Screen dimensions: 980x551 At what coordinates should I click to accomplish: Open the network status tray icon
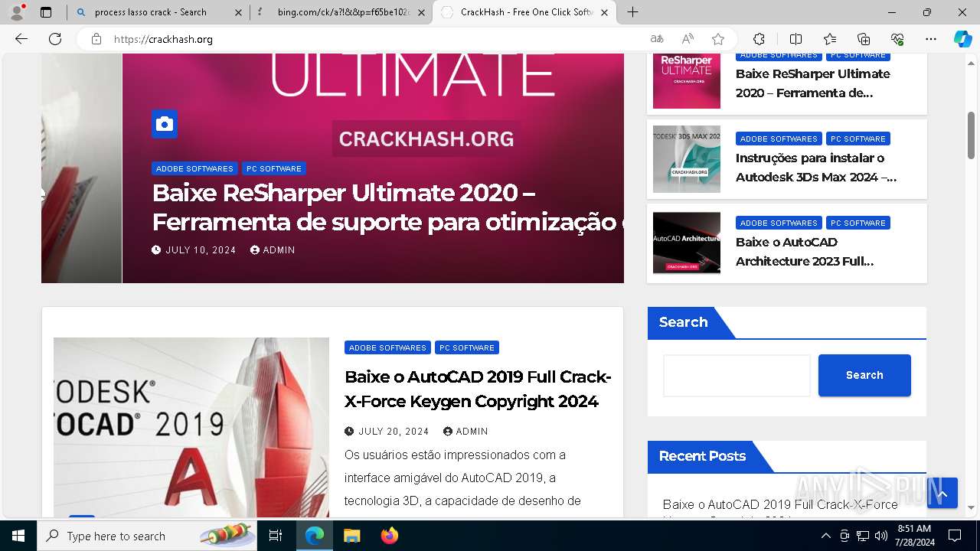pyautogui.click(x=863, y=536)
